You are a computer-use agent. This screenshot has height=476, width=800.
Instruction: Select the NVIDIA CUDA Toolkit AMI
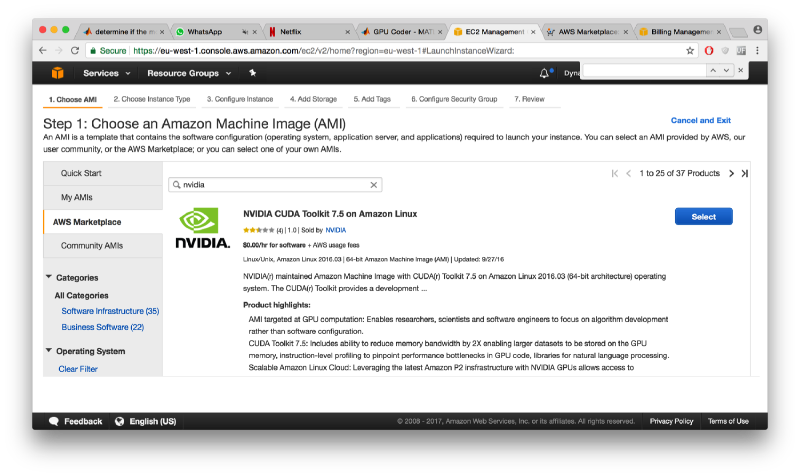pos(704,216)
